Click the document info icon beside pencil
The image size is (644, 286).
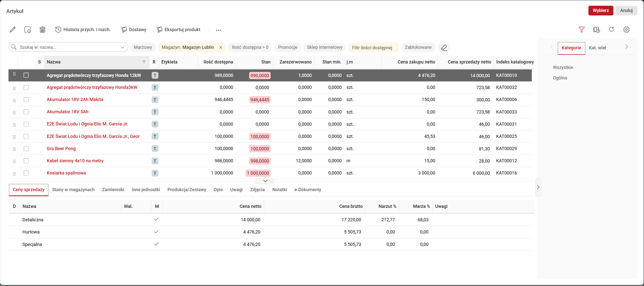click(27, 30)
